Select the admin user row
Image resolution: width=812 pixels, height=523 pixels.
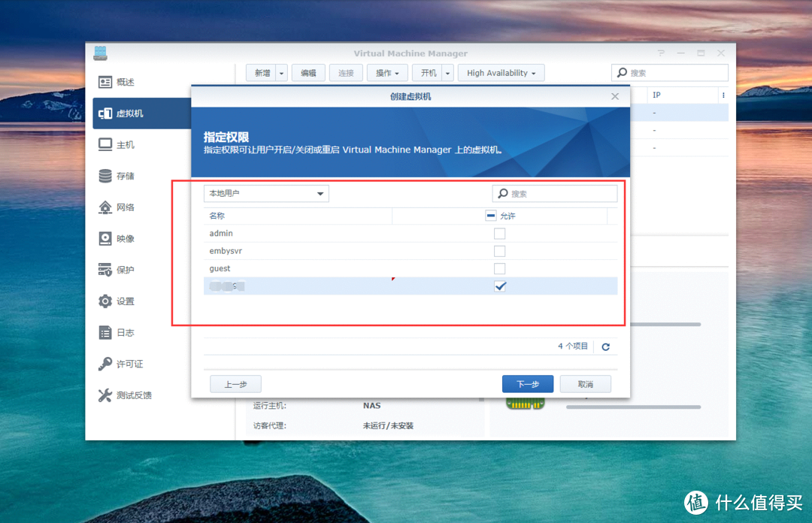tap(411, 234)
